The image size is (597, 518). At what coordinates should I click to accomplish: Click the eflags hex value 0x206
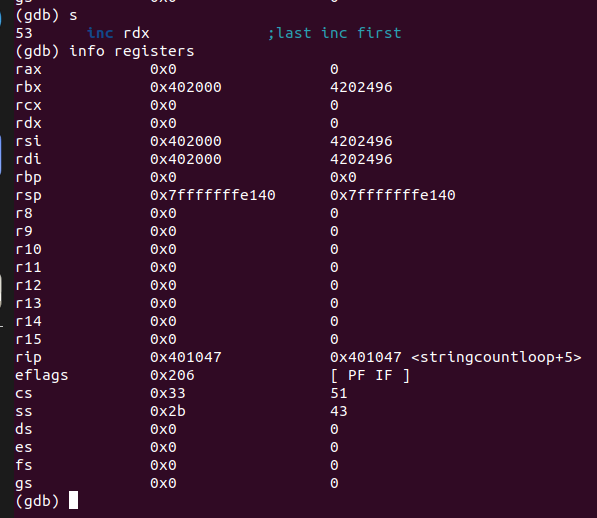(x=172, y=375)
